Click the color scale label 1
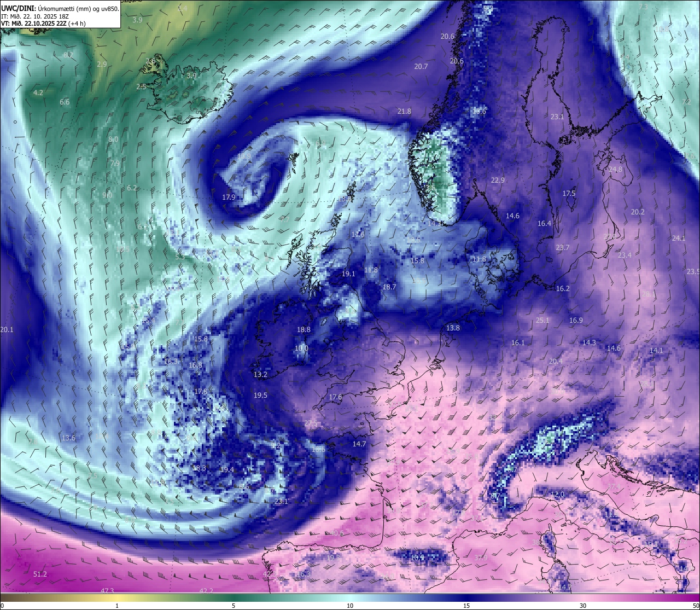The height and width of the screenshot is (610, 700). coord(117,606)
